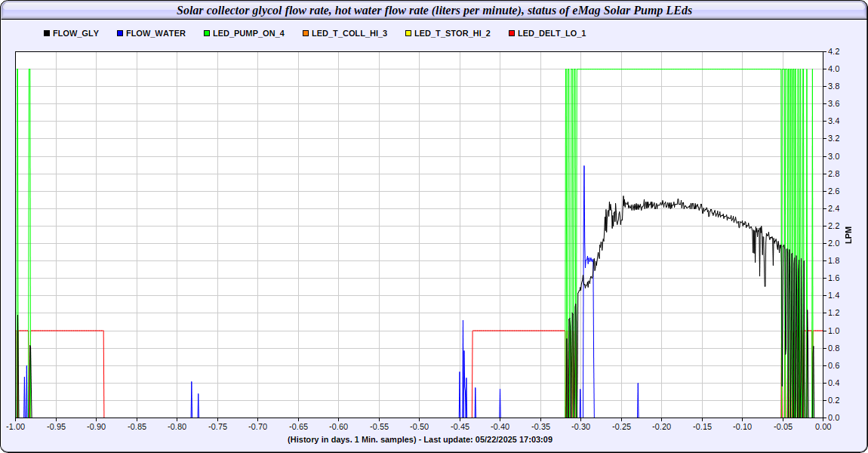The height and width of the screenshot is (453, 868).
Task: Click the orange LED_T_COLL_HI_3 legend swatch
Action: [306, 34]
